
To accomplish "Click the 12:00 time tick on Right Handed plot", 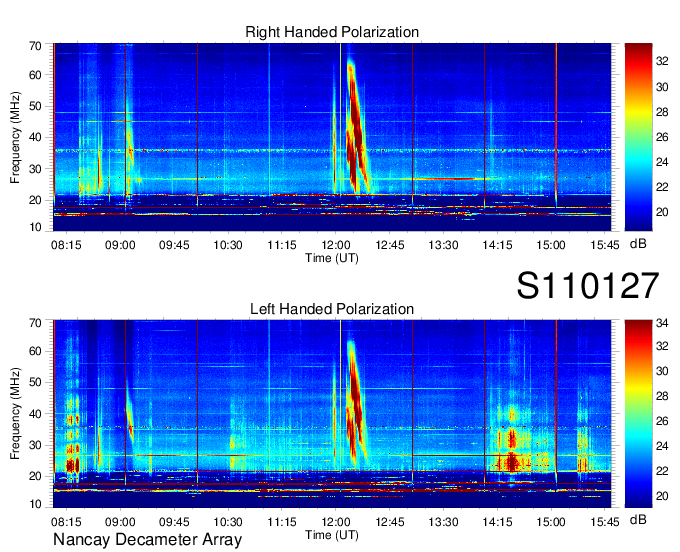I will pyautogui.click(x=336, y=245).
